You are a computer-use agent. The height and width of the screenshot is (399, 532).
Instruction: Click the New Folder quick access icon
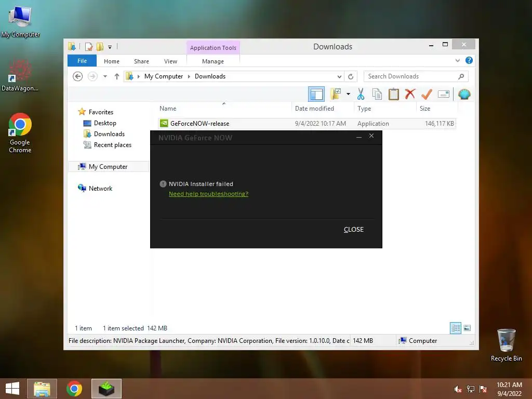pyautogui.click(x=100, y=46)
